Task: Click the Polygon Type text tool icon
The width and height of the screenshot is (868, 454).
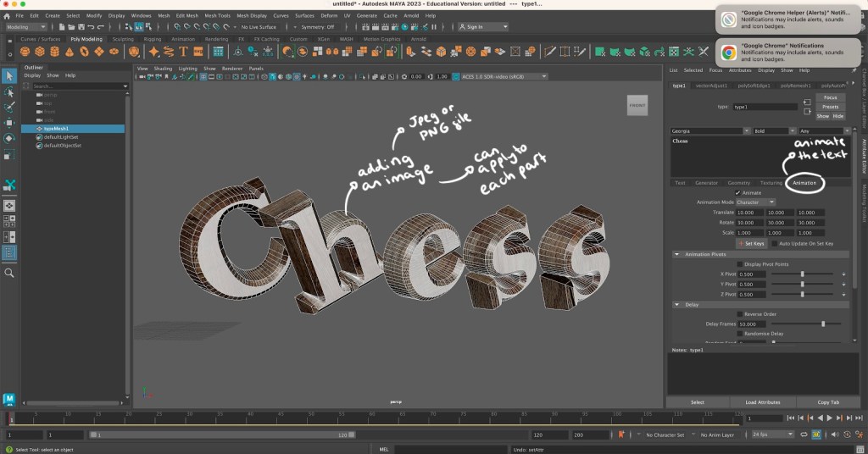Action: click(x=183, y=52)
